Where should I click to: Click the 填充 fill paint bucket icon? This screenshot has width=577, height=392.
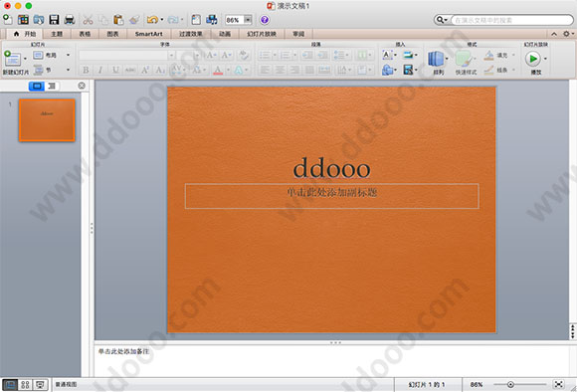click(x=489, y=55)
